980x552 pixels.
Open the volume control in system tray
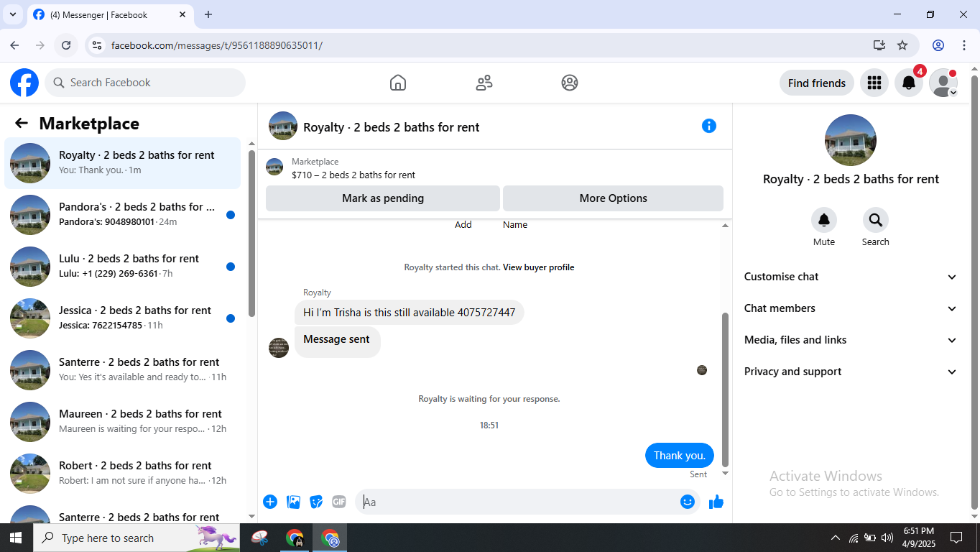887,538
